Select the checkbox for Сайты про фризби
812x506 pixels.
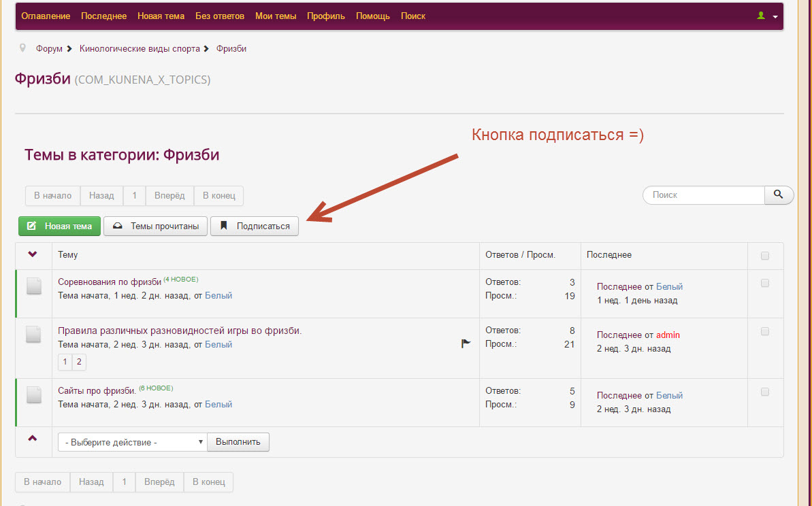[x=764, y=392]
